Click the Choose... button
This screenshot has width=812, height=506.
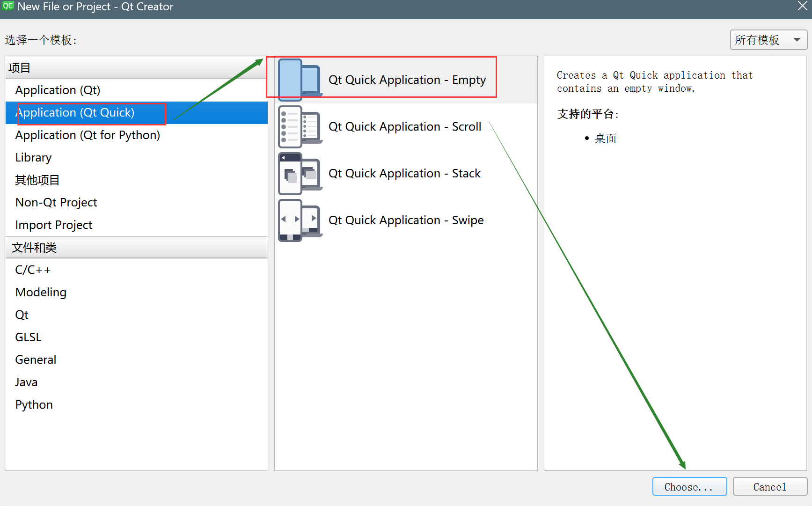point(689,487)
